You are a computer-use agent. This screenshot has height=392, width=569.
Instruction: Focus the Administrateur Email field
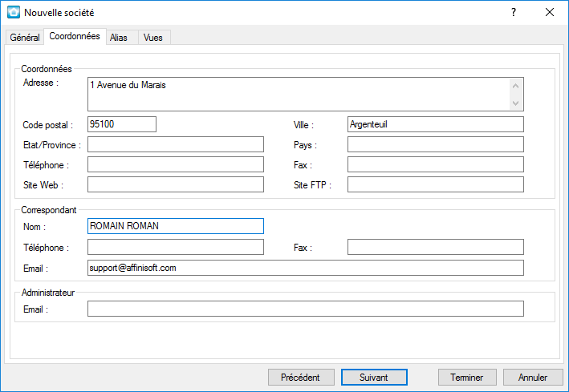pyautogui.click(x=306, y=309)
